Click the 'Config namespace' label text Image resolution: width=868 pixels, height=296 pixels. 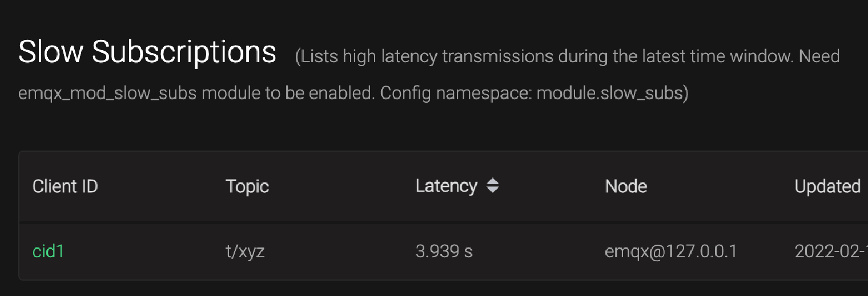pyautogui.click(x=456, y=94)
